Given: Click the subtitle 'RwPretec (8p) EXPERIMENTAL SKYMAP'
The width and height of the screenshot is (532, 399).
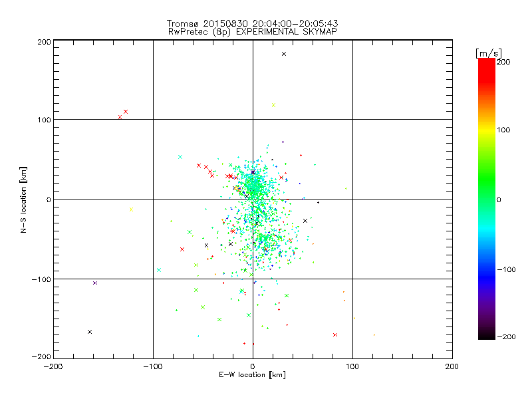Looking at the screenshot, I should [253, 32].
